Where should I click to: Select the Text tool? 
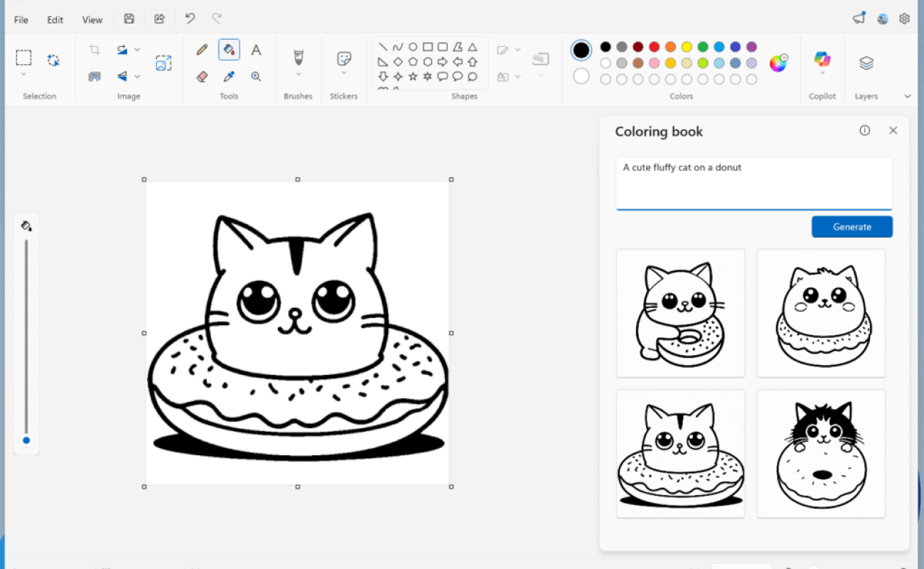[257, 49]
